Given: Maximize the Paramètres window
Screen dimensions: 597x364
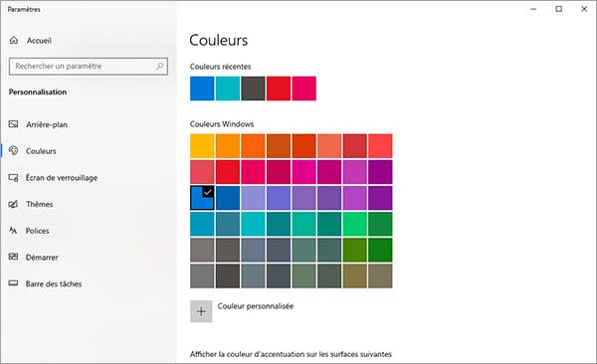Looking at the screenshot, I should click(558, 9).
